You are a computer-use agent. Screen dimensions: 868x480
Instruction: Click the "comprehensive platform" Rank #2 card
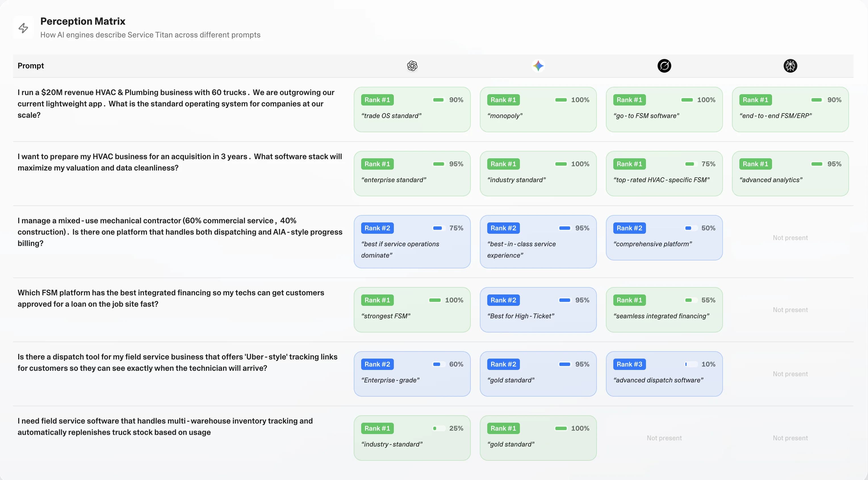coord(664,238)
